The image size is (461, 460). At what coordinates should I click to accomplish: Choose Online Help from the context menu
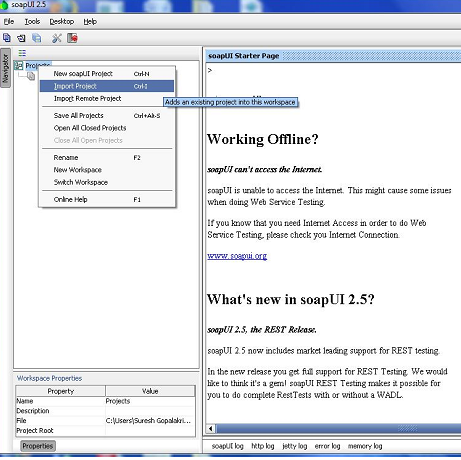coord(107,199)
